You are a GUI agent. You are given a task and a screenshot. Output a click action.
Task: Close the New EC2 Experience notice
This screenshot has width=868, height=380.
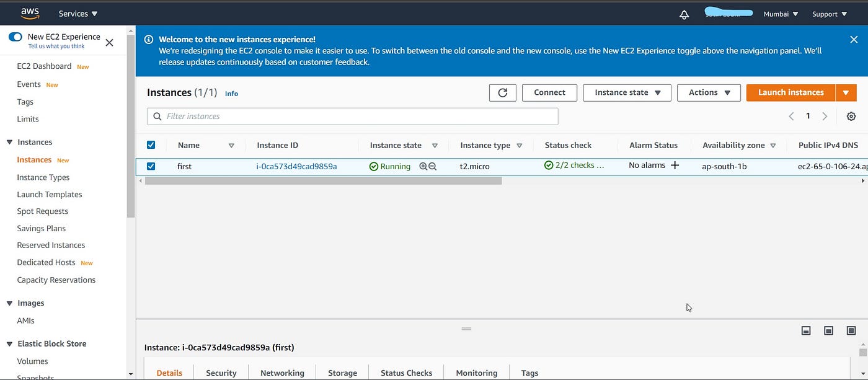[x=109, y=43]
